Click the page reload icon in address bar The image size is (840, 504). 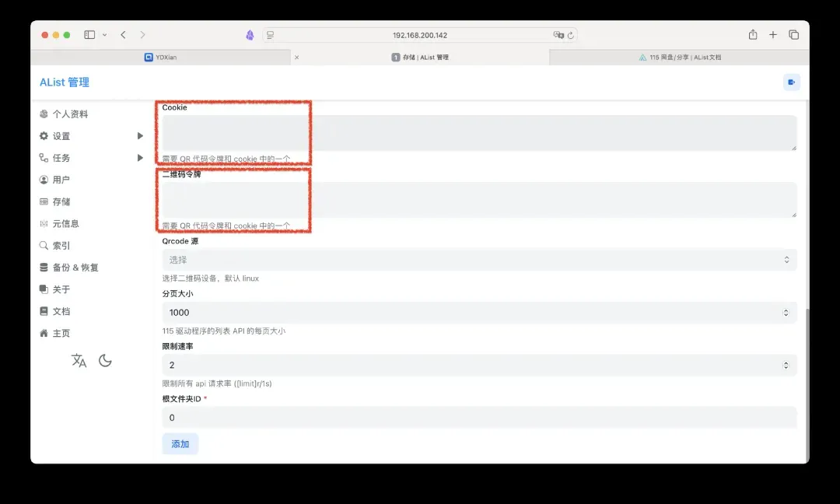(x=571, y=35)
